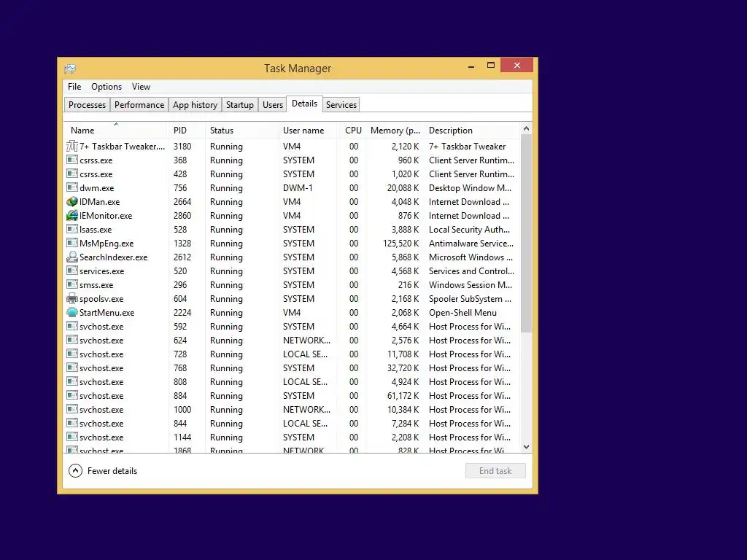The image size is (747, 560).
Task: Open the View menu
Action: pyautogui.click(x=141, y=87)
